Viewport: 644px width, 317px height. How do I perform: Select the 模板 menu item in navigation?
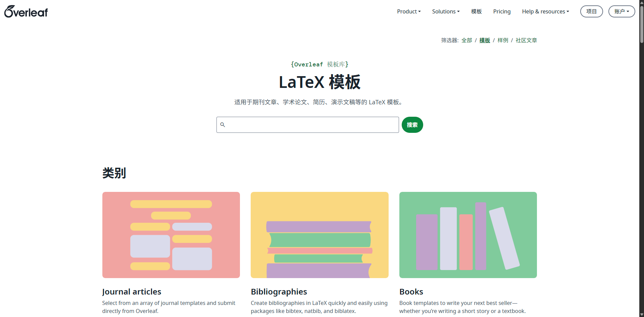click(x=476, y=11)
